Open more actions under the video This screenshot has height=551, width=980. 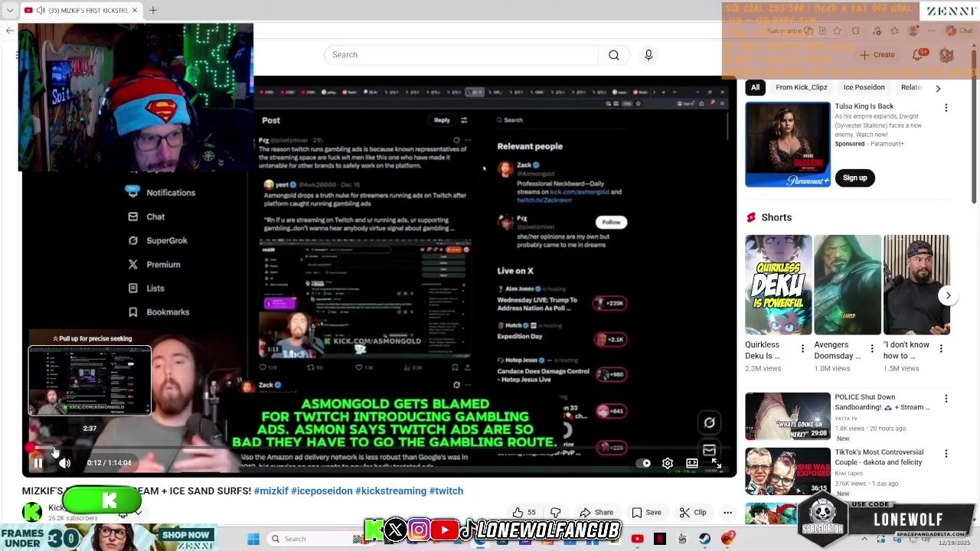coord(727,513)
